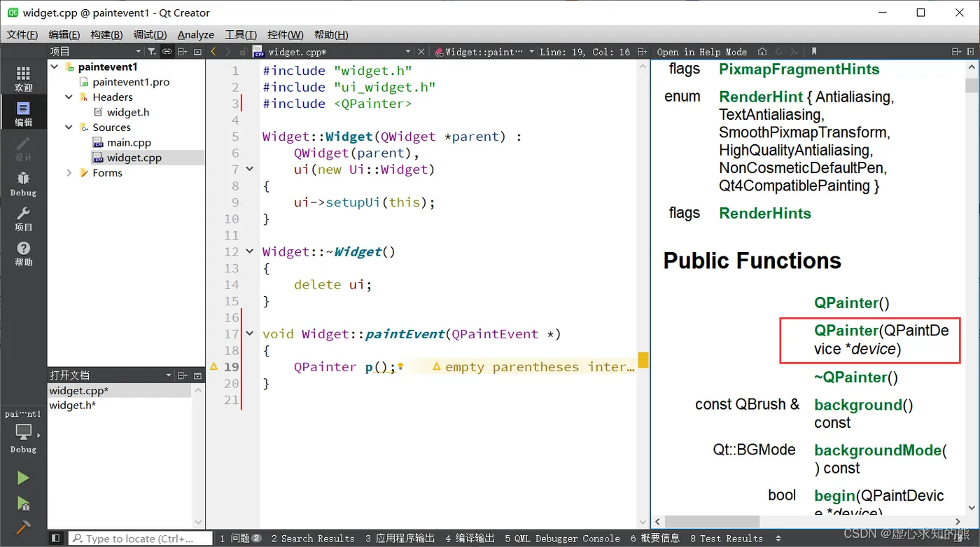The height and width of the screenshot is (547, 980).
Task: Go to help Home page
Action: [x=762, y=52]
